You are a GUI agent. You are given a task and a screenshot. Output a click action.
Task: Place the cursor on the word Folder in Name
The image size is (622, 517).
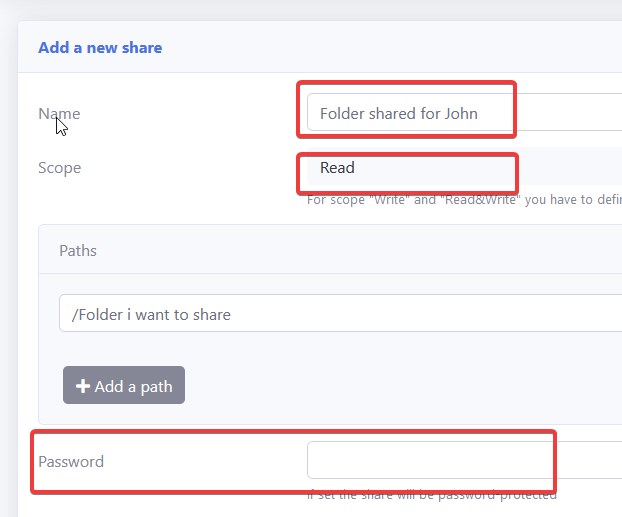pyautogui.click(x=342, y=113)
